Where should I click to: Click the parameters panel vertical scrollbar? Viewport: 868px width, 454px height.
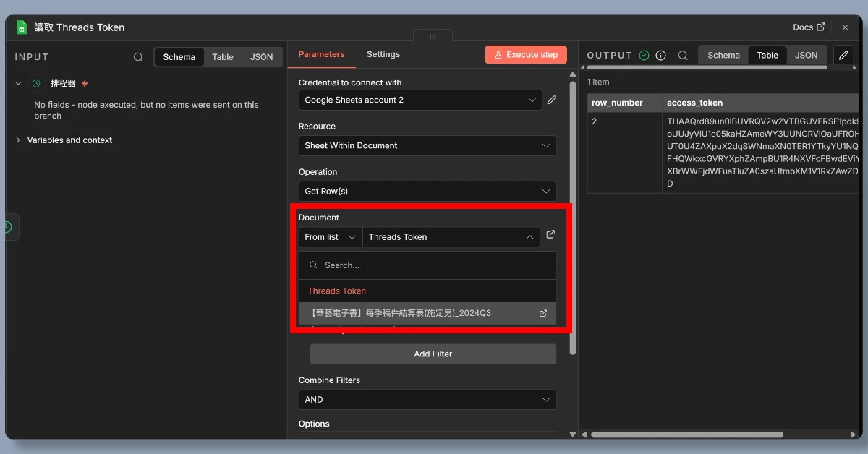[x=573, y=217]
